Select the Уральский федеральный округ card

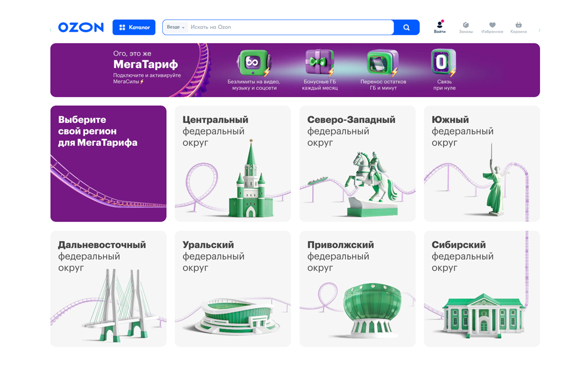click(x=233, y=289)
